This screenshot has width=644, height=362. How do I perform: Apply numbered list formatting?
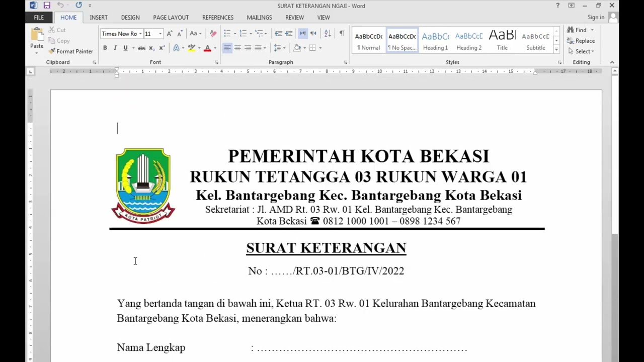243,34
